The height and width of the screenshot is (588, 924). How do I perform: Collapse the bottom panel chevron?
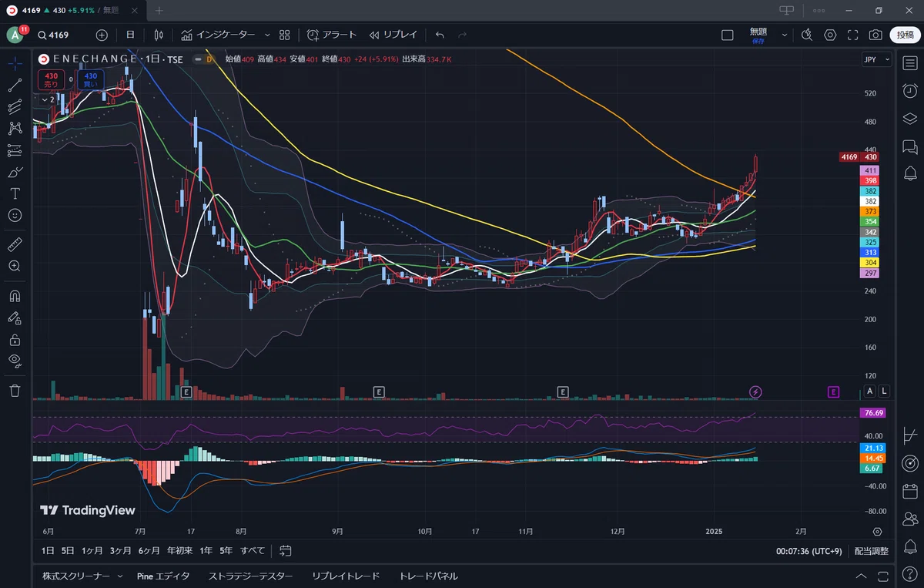[x=861, y=576]
